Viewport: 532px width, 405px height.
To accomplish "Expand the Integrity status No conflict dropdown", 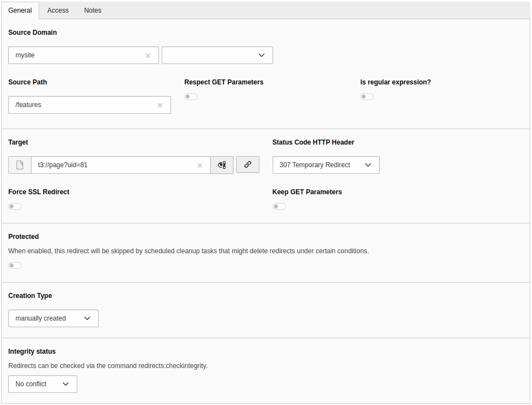I will tap(42, 384).
